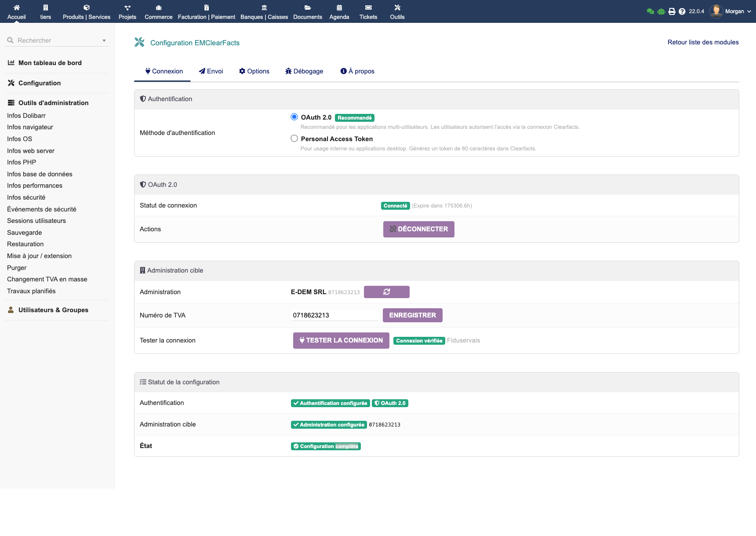The image size is (756, 536).
Task: Click the DÉCONNECTER button
Action: coord(418,229)
